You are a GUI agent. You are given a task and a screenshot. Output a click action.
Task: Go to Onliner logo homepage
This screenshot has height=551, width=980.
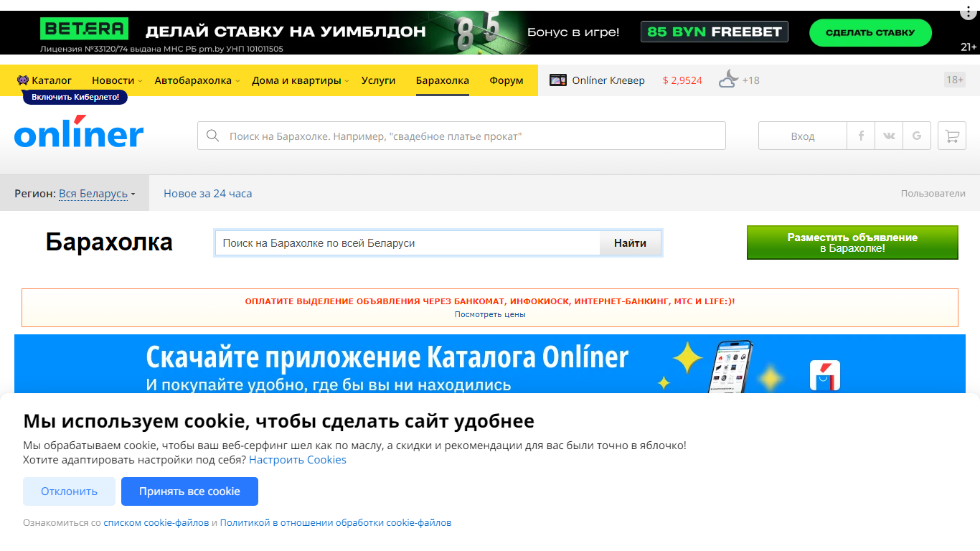point(79,133)
